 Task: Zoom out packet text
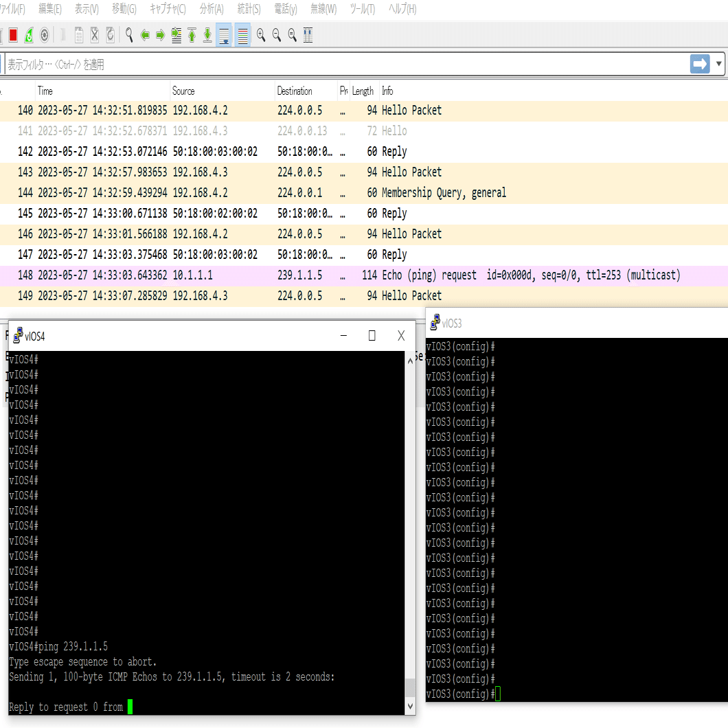point(277,35)
